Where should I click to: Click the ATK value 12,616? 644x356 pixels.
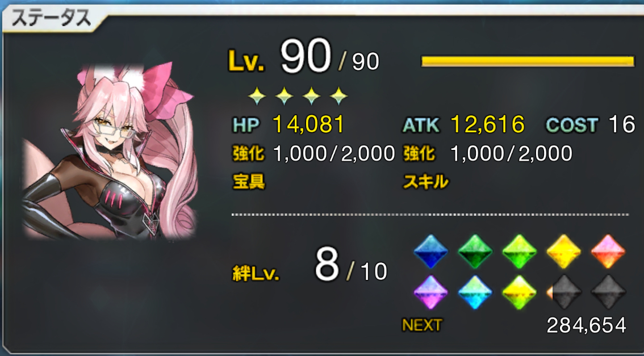click(x=487, y=124)
